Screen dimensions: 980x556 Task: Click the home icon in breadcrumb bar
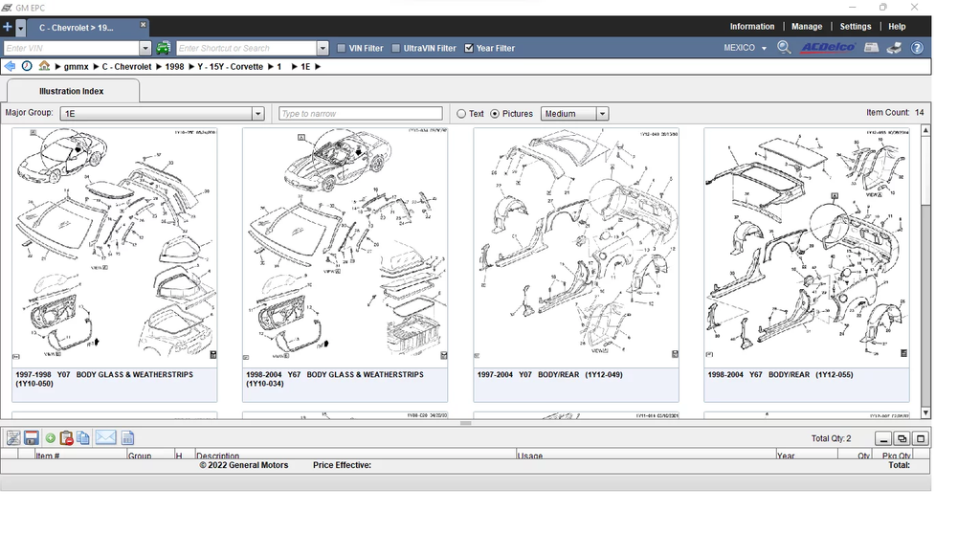coord(44,67)
